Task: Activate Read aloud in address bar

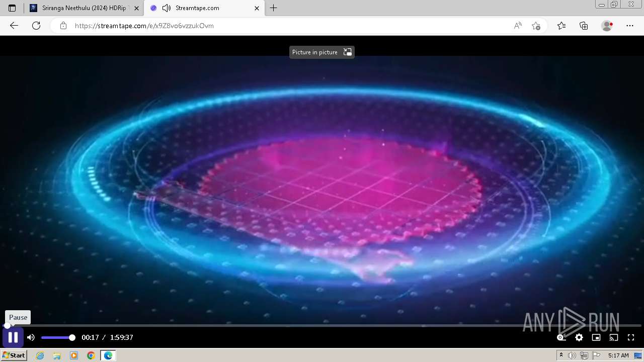Action: tap(518, 26)
